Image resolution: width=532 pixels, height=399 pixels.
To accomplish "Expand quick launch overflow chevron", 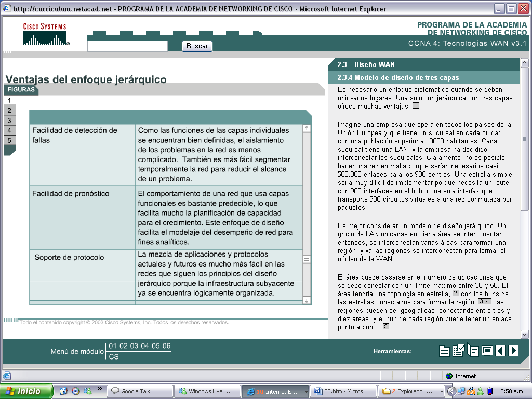I will coord(100,389).
